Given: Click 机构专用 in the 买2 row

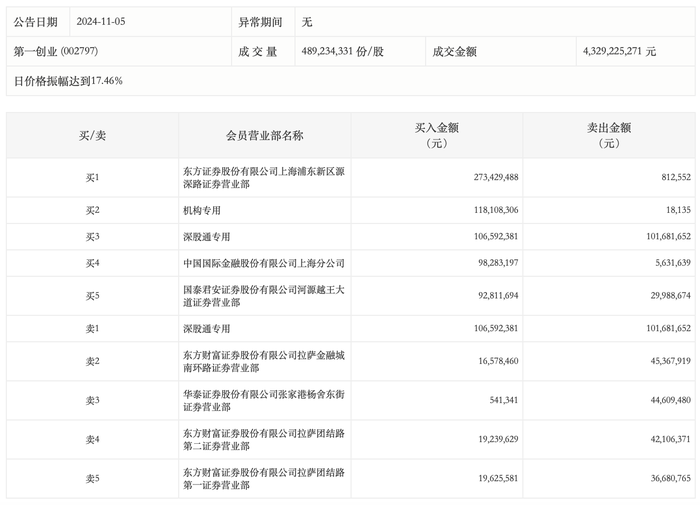Looking at the screenshot, I should (201, 211).
